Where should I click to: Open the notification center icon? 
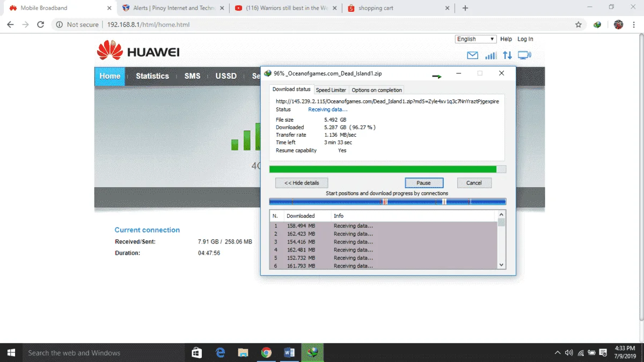click(604, 353)
